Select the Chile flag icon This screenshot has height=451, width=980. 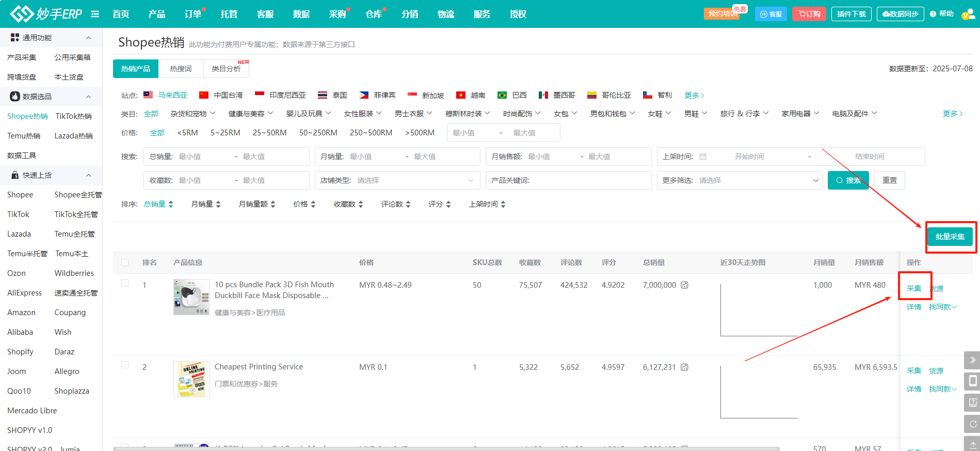click(x=648, y=95)
